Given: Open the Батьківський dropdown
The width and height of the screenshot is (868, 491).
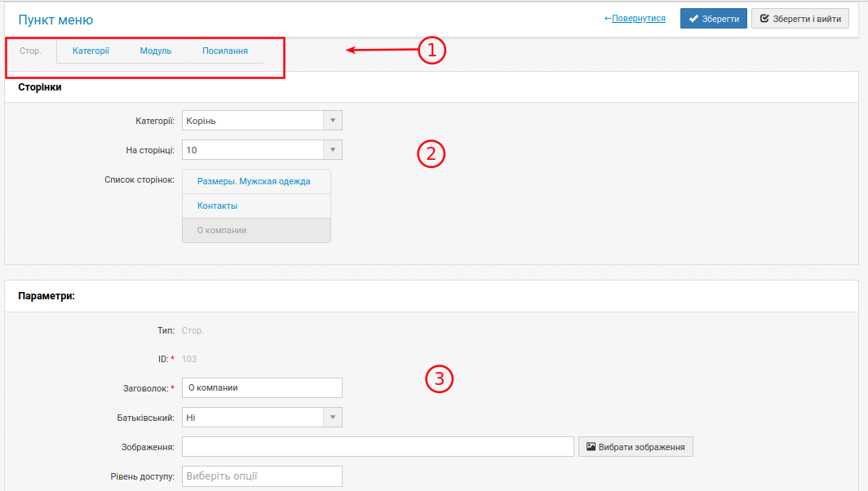Looking at the screenshot, I should click(262, 418).
